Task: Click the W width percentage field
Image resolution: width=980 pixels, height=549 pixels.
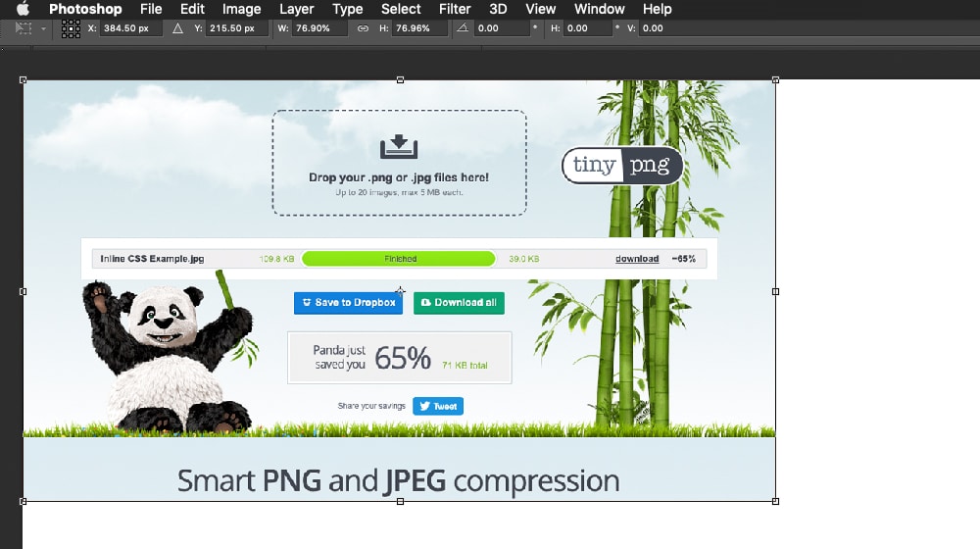Action: (x=318, y=28)
